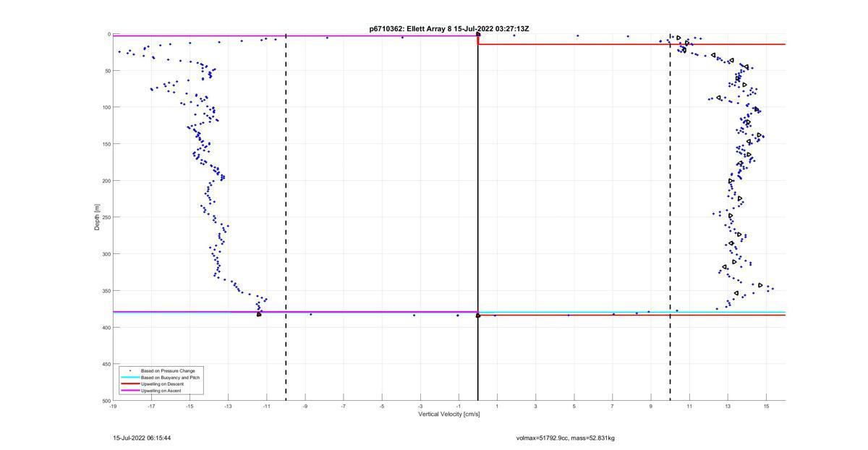Screen dimensions: 868x450
Task: Click x-axis tick label -19
Action: point(113,406)
